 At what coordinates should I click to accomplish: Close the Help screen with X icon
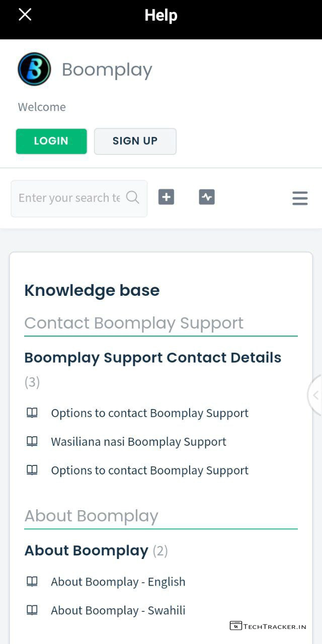(25, 15)
